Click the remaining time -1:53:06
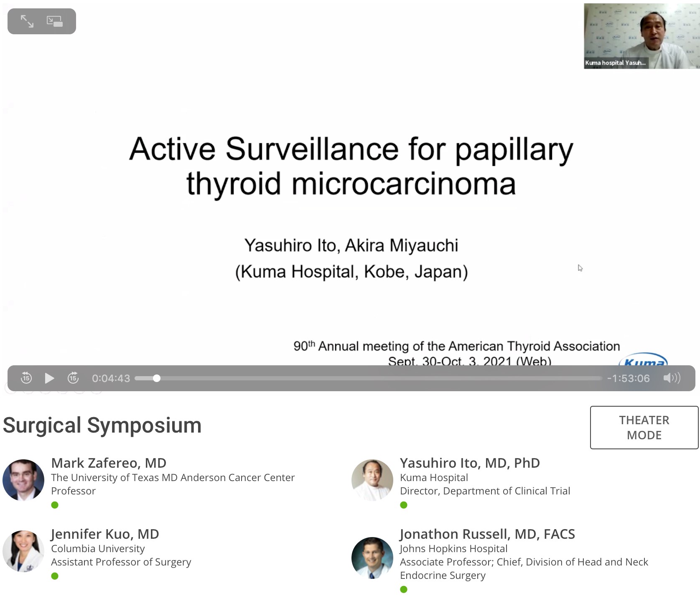 tap(628, 378)
